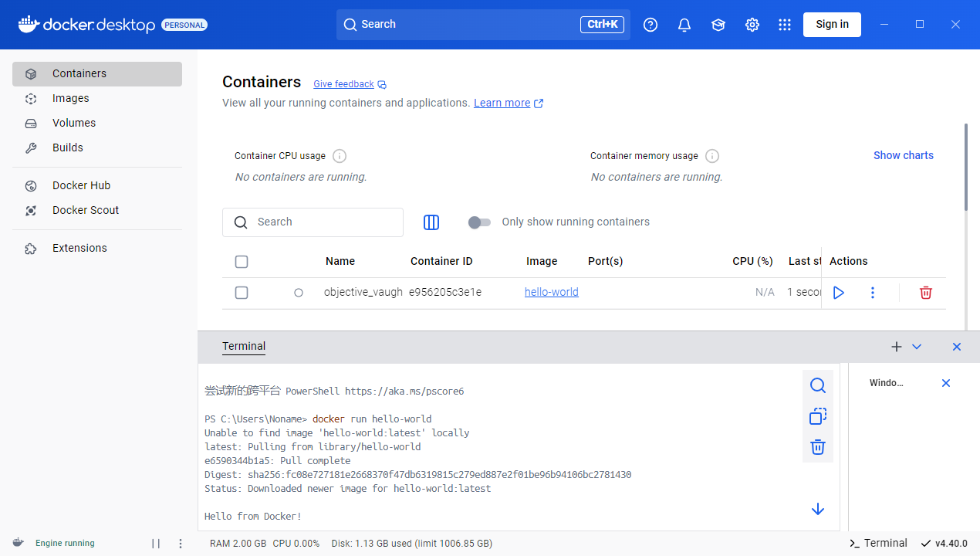Pause the Docker engine
The image size is (980, 556).
[156, 544]
